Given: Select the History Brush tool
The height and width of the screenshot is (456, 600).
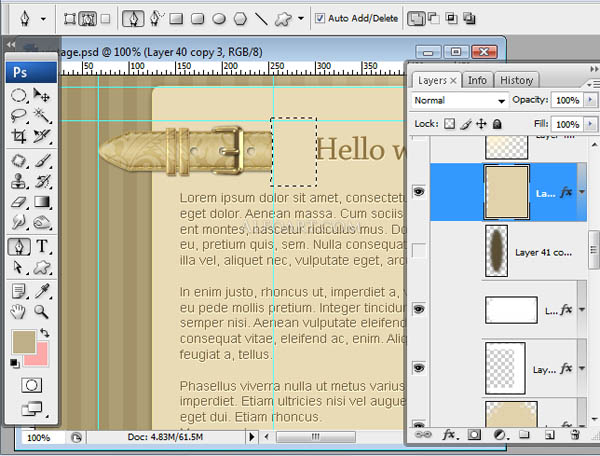Looking at the screenshot, I should (x=41, y=181).
